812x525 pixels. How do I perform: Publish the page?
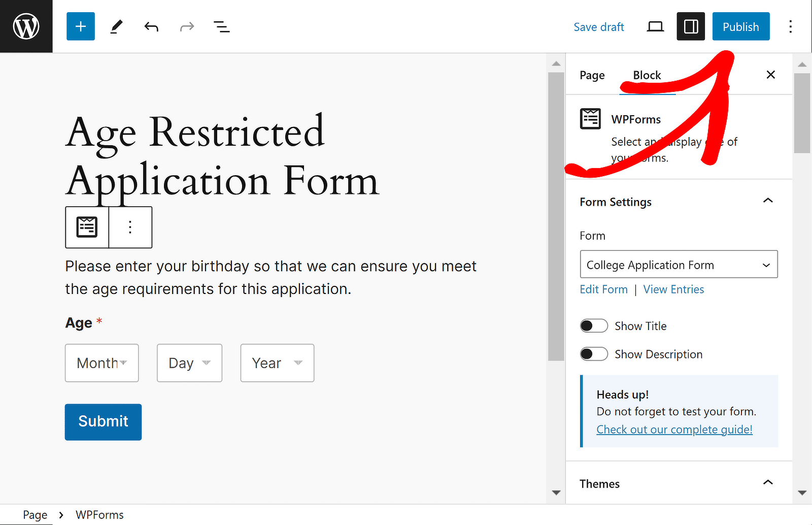pos(740,26)
